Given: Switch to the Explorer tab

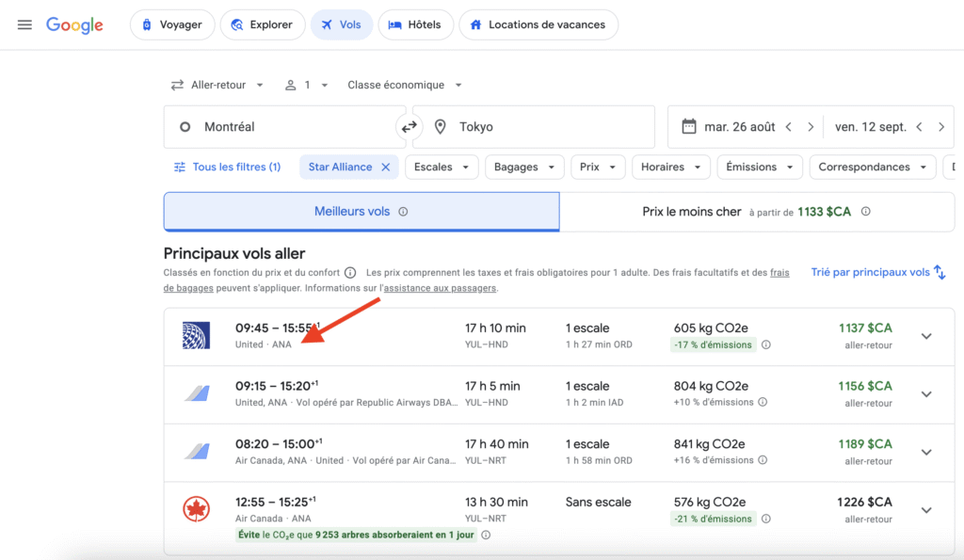Looking at the screenshot, I should pos(263,25).
